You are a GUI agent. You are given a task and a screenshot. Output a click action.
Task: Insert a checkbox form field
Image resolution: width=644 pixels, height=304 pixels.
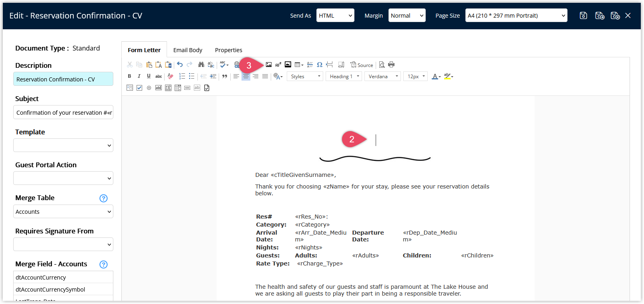[139, 88]
